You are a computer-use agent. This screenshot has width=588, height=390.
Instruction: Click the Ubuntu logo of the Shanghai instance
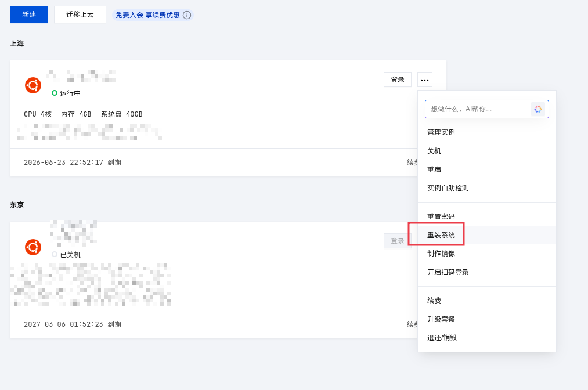click(x=33, y=85)
